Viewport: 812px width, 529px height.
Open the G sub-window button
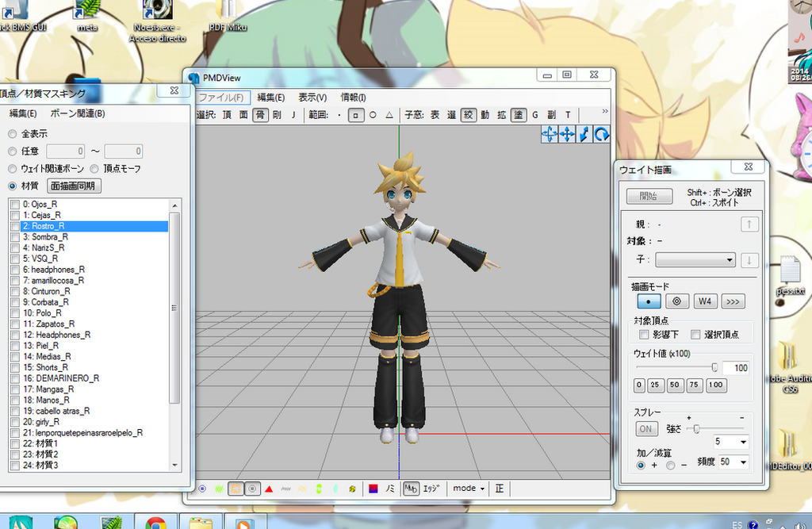535,115
